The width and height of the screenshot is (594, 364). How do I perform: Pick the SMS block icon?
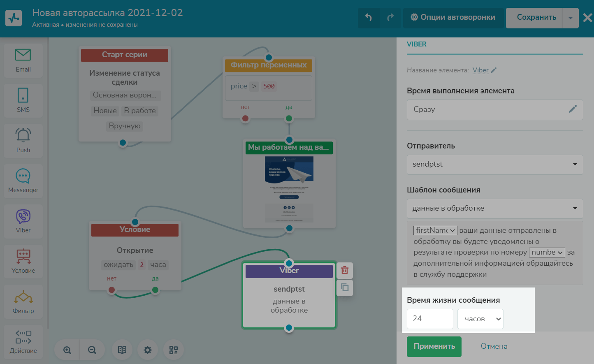click(x=23, y=100)
